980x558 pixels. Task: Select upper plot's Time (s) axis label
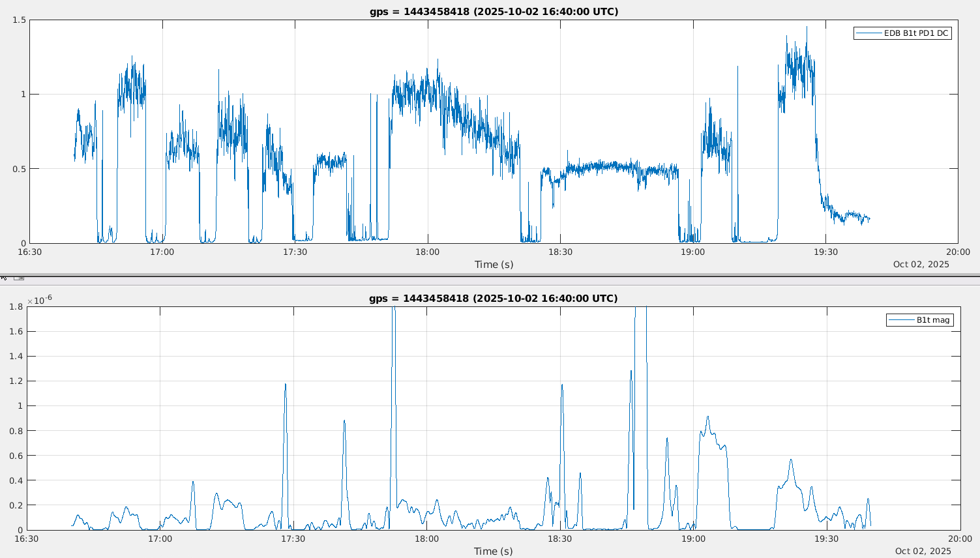tap(494, 264)
